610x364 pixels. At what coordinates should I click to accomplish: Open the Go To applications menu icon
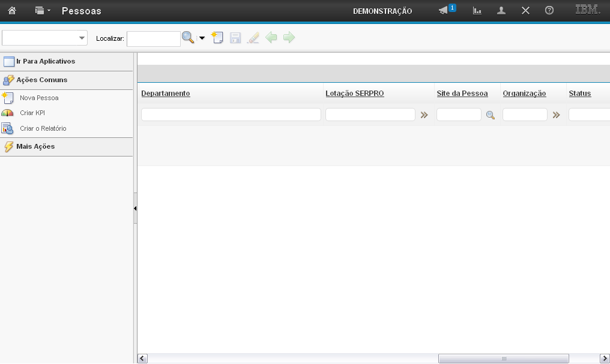point(42,11)
